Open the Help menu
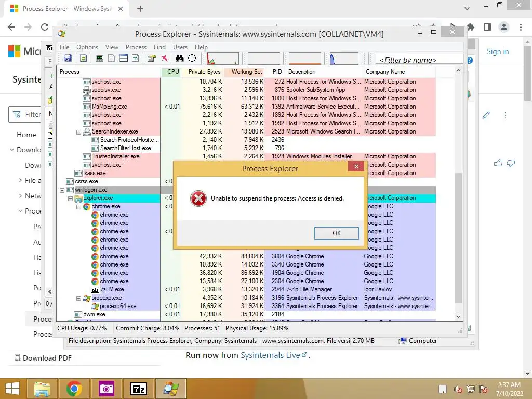 click(x=201, y=47)
